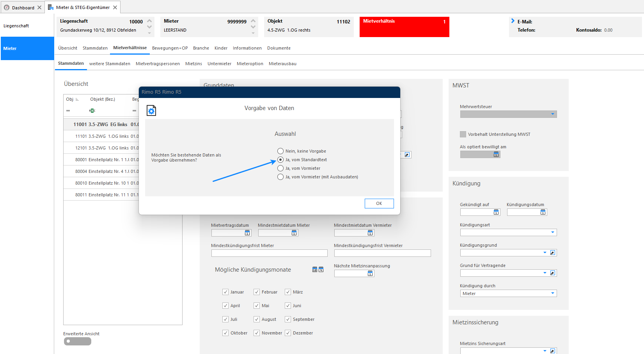Select 'Ja, vom Vormieter' radio option
Viewport: 644px width, 354px height.
click(x=280, y=168)
